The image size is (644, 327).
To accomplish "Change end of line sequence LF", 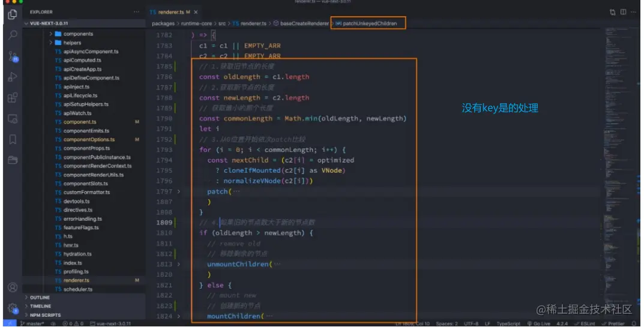I will tap(487, 324).
